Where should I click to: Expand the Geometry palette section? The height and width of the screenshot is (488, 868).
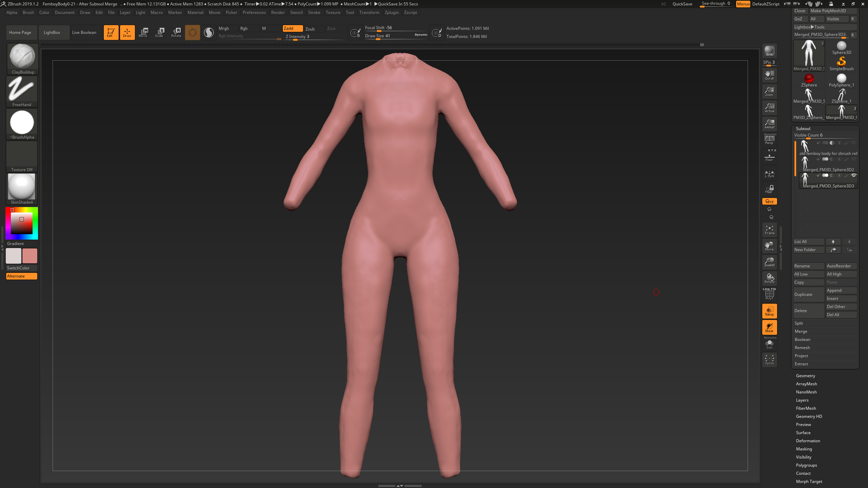click(x=805, y=375)
